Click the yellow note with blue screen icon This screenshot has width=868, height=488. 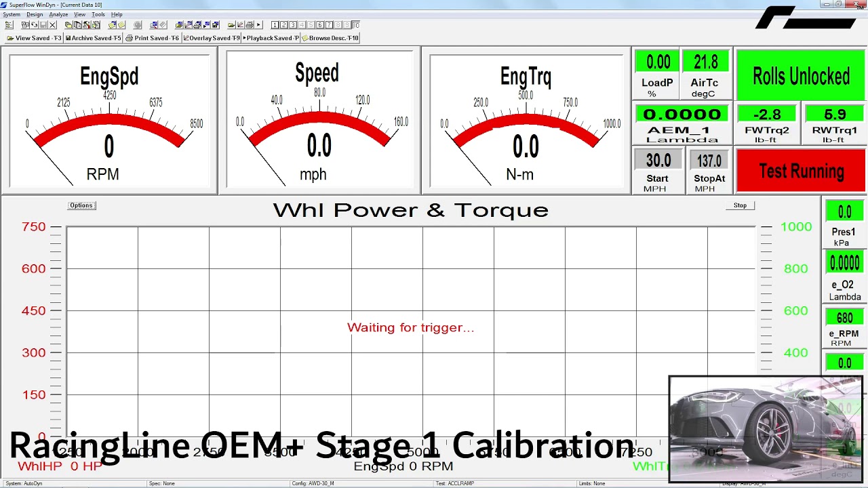coord(112,25)
